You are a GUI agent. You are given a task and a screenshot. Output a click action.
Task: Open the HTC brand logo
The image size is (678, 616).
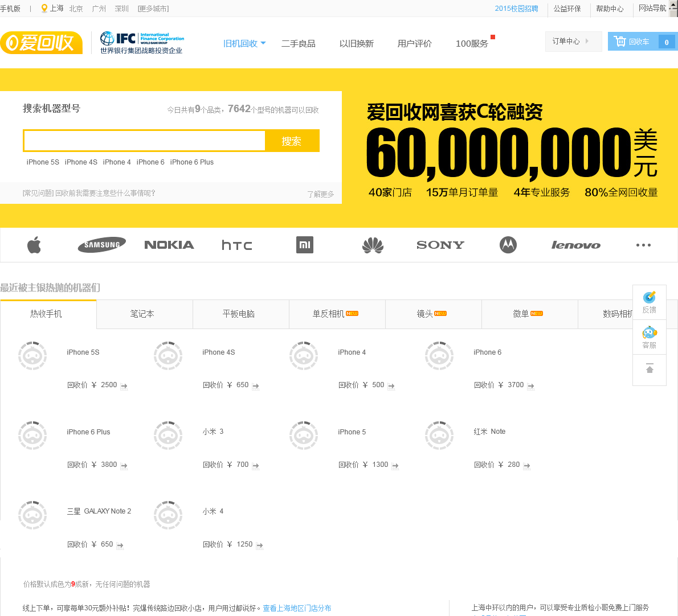236,245
